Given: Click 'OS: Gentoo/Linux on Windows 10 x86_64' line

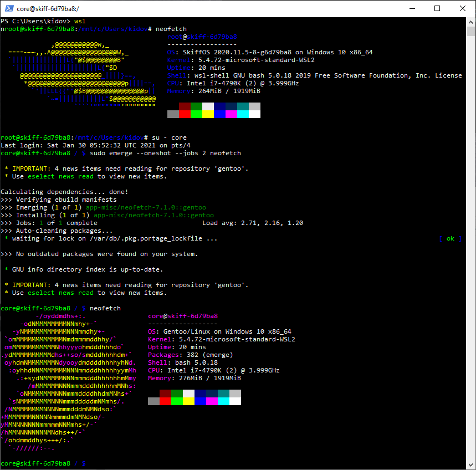Looking at the screenshot, I should 219,331.
